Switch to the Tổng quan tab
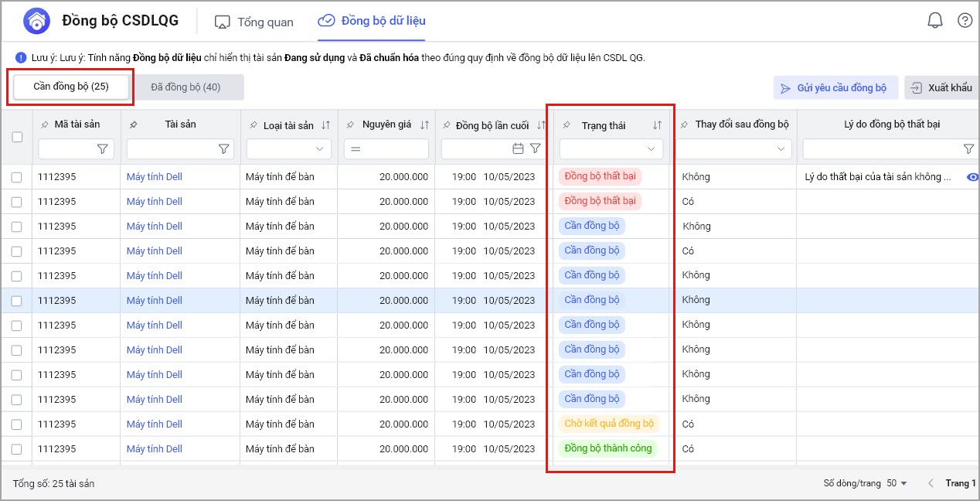 (254, 22)
